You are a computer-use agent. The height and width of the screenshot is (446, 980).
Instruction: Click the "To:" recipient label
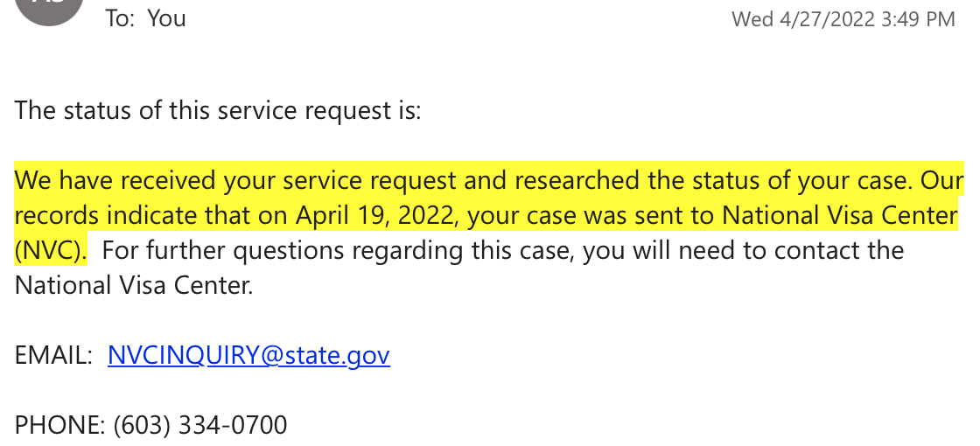pyautogui.click(x=120, y=18)
